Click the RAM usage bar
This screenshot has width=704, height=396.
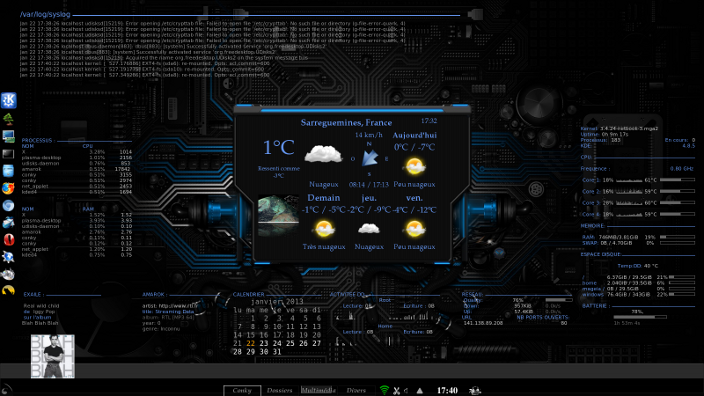677,237
